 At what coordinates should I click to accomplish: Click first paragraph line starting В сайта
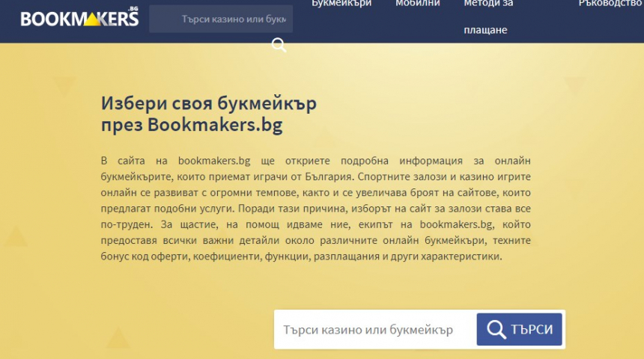tap(316, 161)
